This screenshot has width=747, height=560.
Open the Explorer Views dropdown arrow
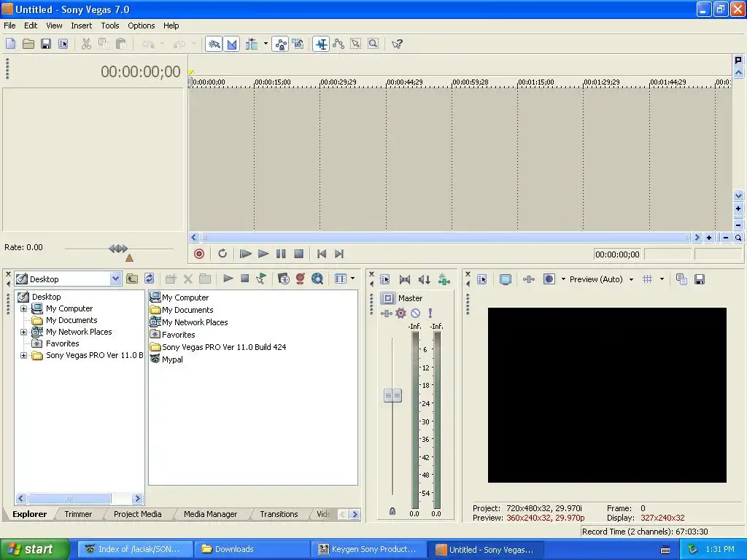point(352,279)
